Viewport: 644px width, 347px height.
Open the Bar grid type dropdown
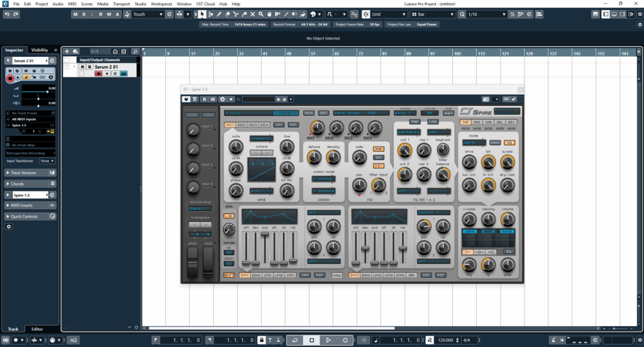[x=433, y=14]
